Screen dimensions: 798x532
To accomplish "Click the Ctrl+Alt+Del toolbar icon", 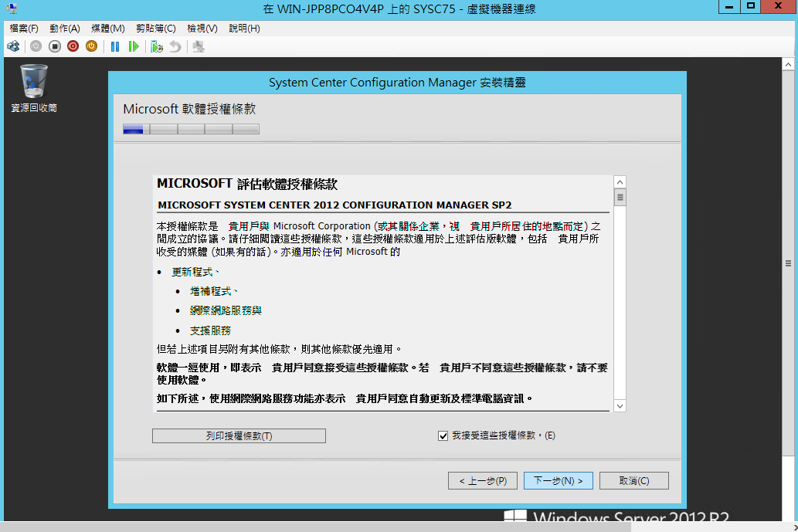I will tap(13, 47).
